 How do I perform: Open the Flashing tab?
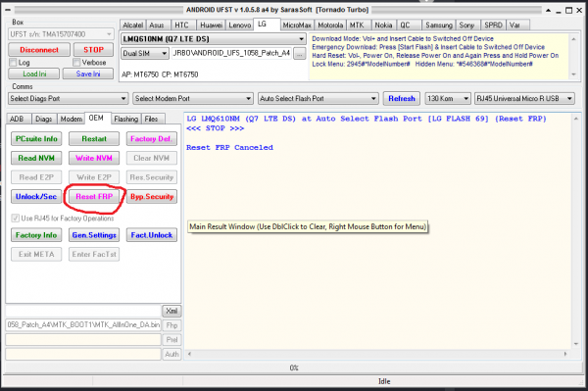(x=126, y=119)
